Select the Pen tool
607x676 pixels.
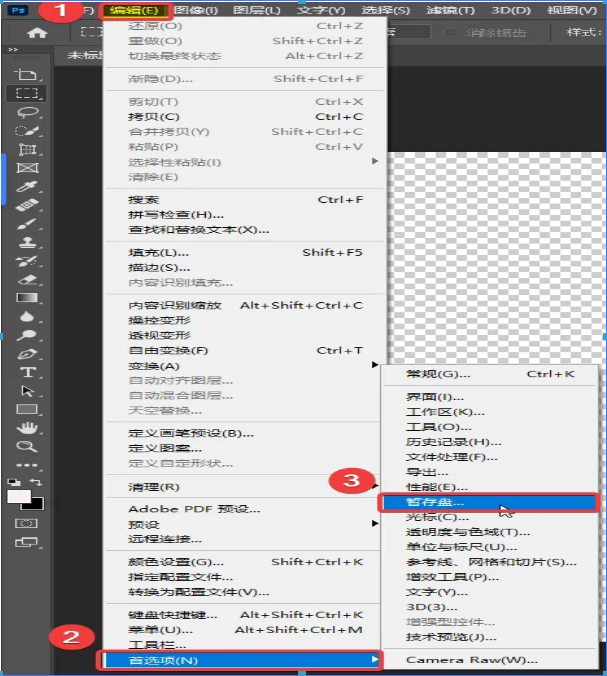27,354
